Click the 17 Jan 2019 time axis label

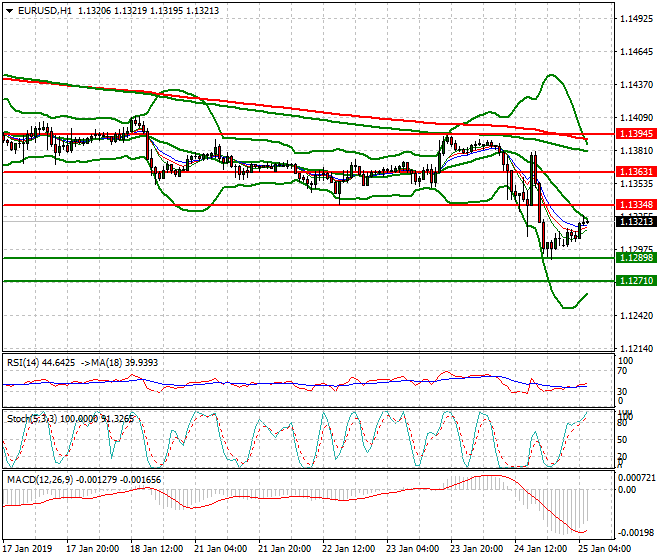pos(27,549)
